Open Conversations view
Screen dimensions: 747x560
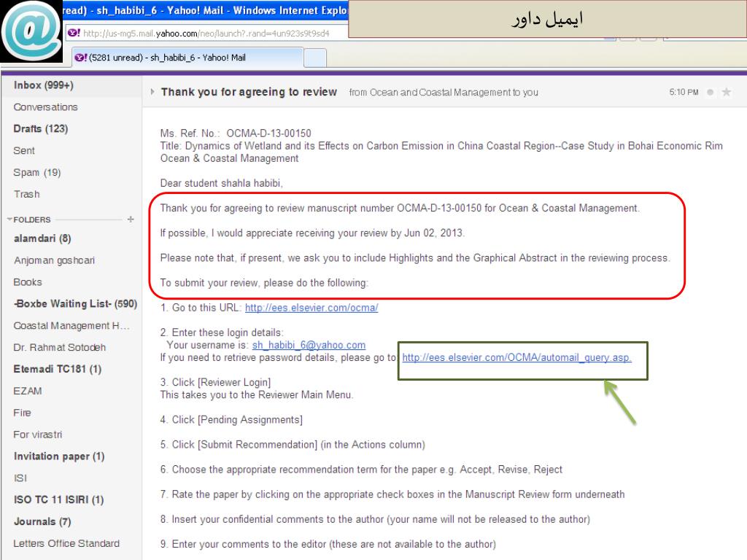tap(46, 107)
